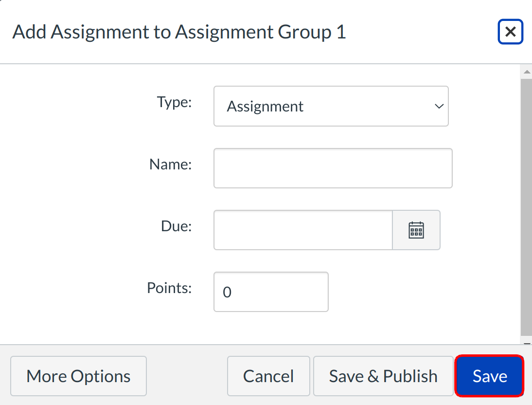
Task: Click the "Points:" field label
Action: pyautogui.click(x=169, y=288)
